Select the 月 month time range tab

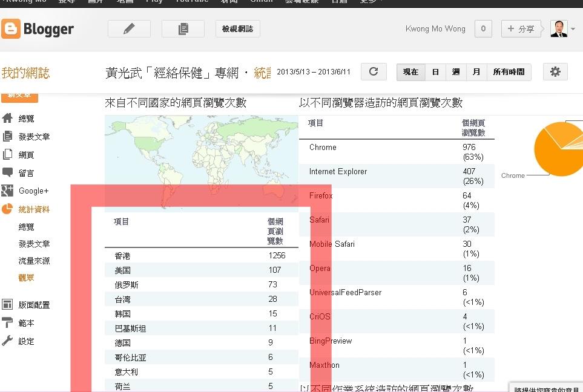(476, 72)
